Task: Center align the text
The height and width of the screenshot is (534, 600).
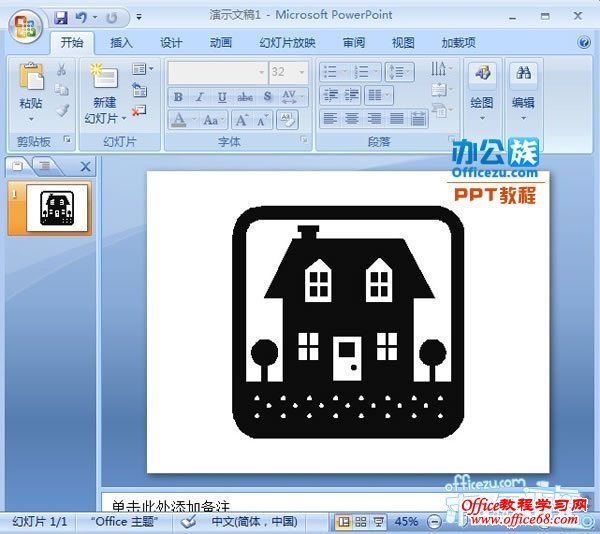Action: (x=352, y=119)
